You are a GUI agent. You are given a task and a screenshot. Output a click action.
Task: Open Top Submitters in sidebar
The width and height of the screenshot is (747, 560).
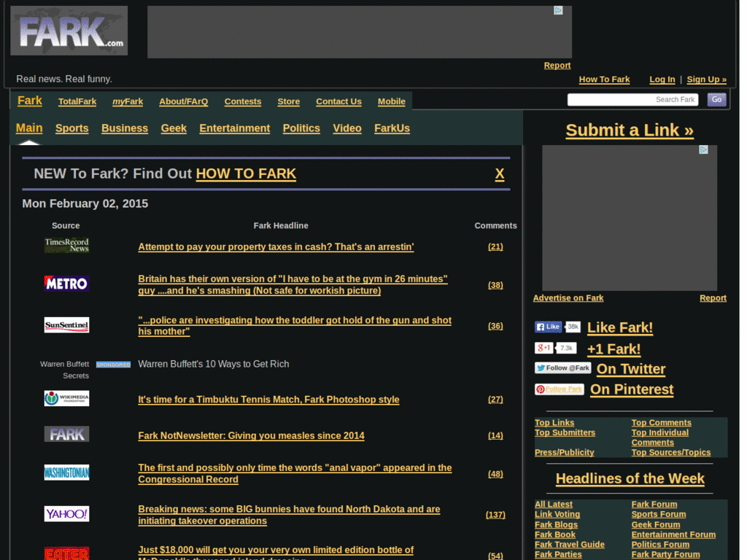tap(565, 433)
